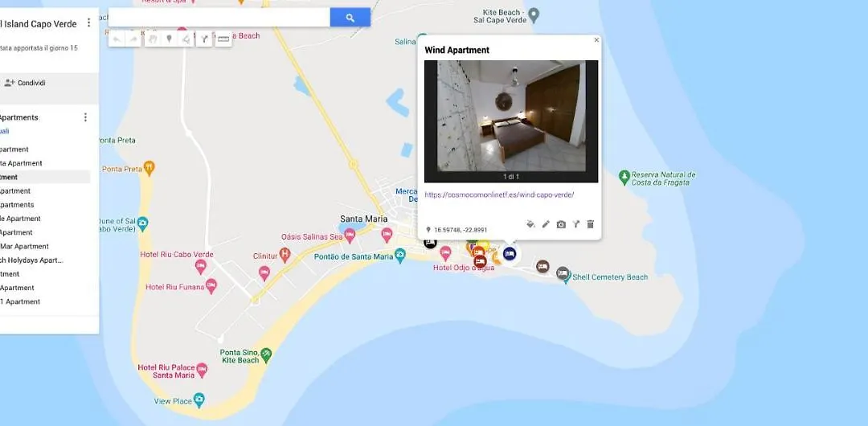This screenshot has width=868, height=426.
Task: Get directions to here from the popup
Action: [575, 224]
